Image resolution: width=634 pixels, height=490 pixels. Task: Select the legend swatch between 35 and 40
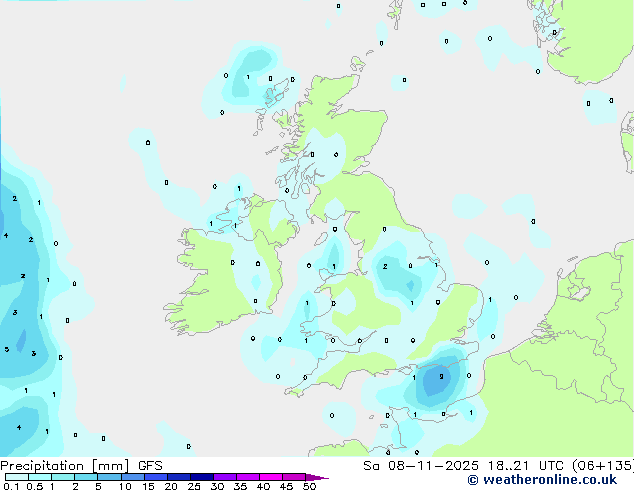pos(248,477)
